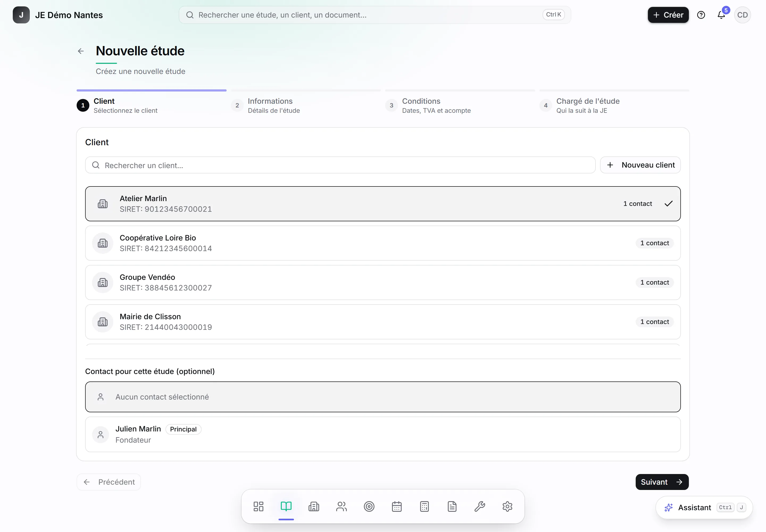Open the people icon in bottom dock
Image resolution: width=766 pixels, height=532 pixels.
(x=341, y=506)
